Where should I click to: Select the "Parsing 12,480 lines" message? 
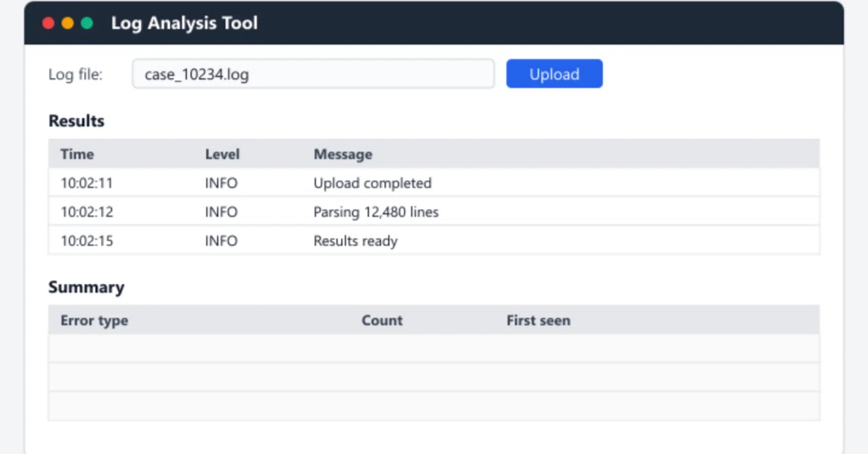[376, 212]
